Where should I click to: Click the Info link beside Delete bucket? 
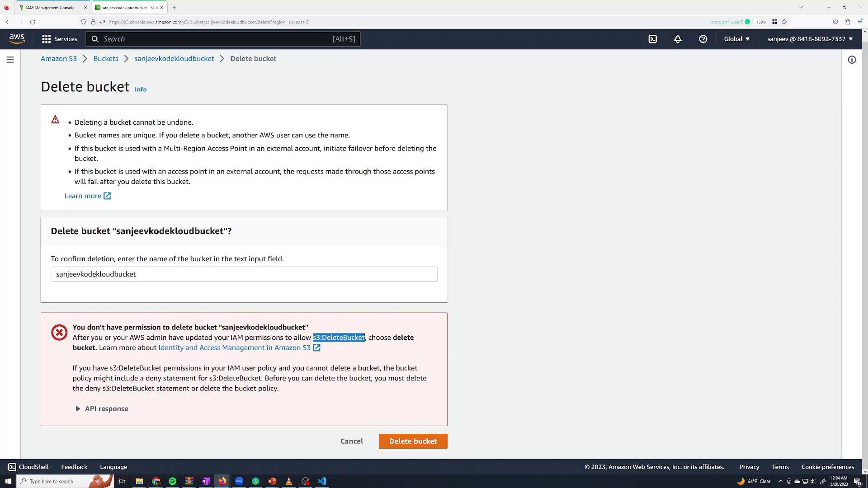pos(141,89)
